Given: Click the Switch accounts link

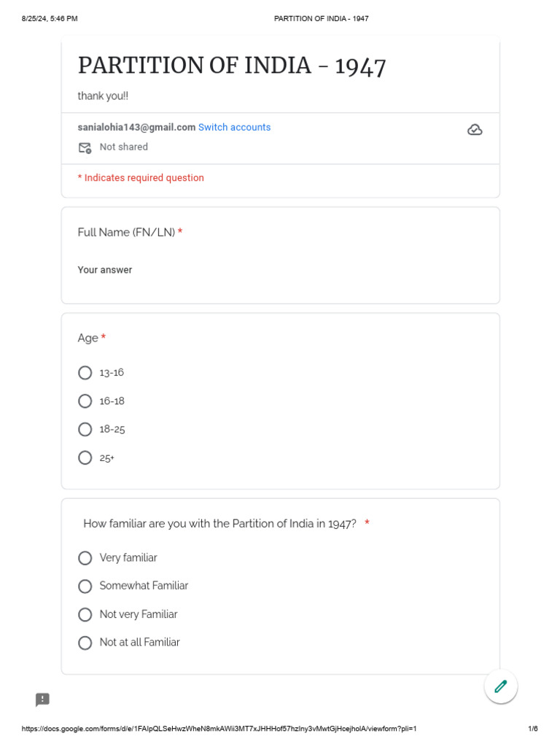Looking at the screenshot, I should coord(234,127).
